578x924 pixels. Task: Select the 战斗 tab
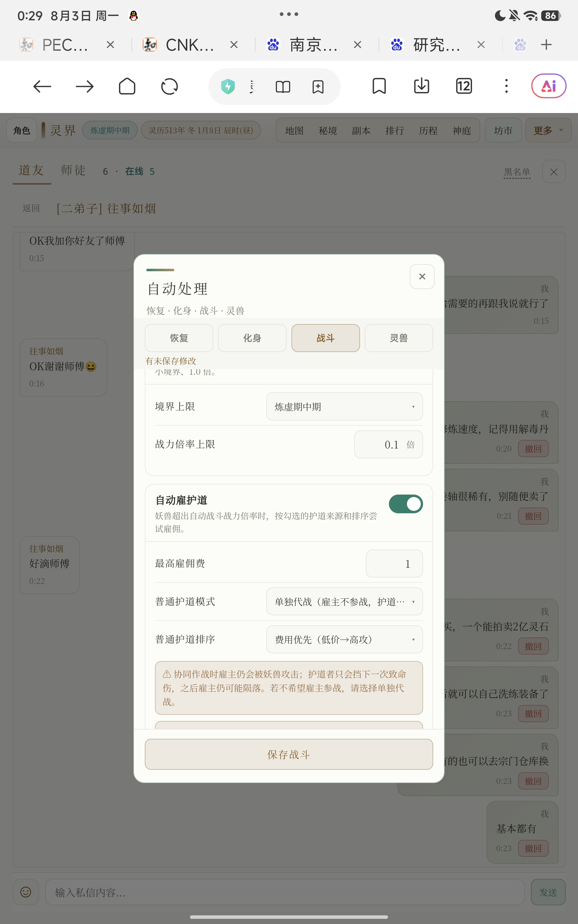pos(325,338)
